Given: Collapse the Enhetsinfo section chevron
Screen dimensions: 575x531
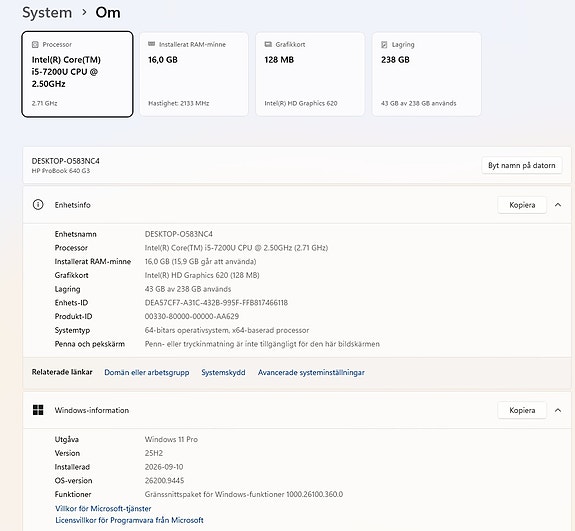Looking at the screenshot, I should click(558, 205).
